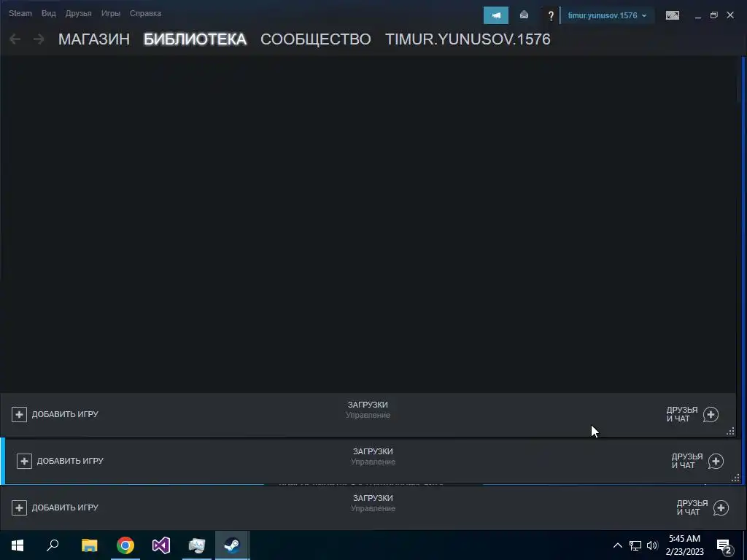Open ЗАГРУЗКИ Управление in the lowest bottom bar
Image resolution: width=747 pixels, height=560 pixels.
[373, 503]
